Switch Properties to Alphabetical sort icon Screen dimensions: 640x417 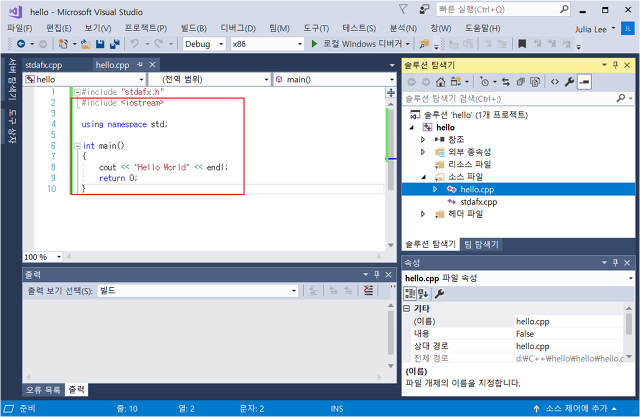click(423, 293)
